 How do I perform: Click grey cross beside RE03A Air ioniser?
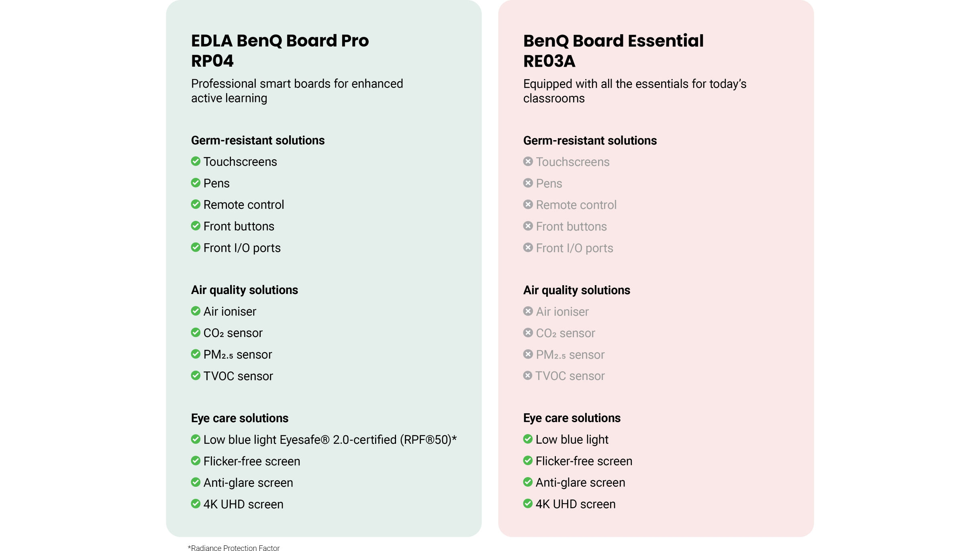pyautogui.click(x=528, y=311)
